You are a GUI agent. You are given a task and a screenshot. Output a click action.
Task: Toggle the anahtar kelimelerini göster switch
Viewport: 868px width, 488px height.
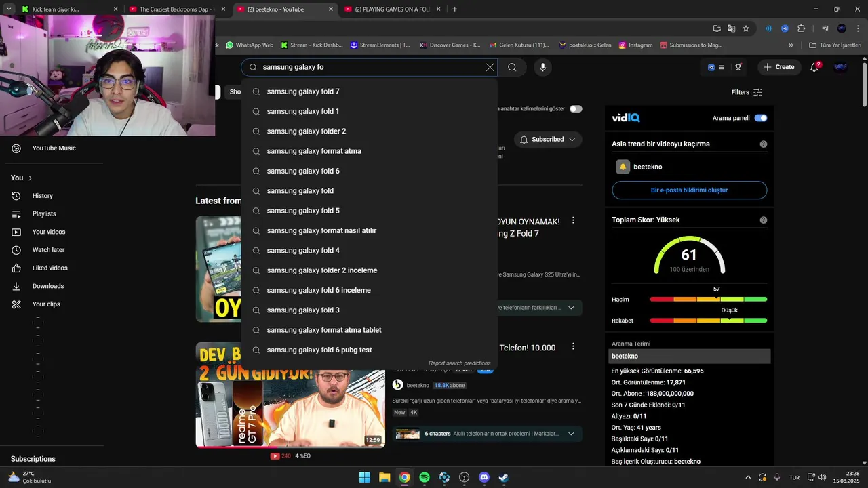(576, 109)
